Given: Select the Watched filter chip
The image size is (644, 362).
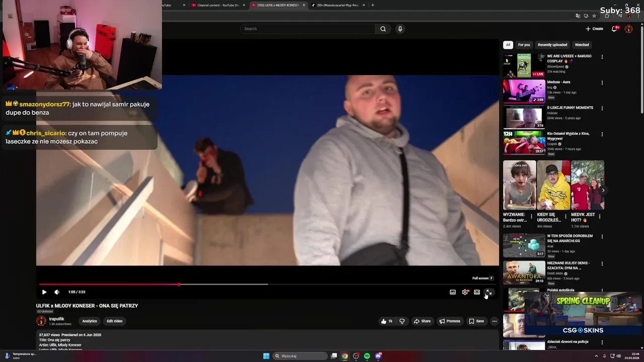Looking at the screenshot, I should click(582, 45).
